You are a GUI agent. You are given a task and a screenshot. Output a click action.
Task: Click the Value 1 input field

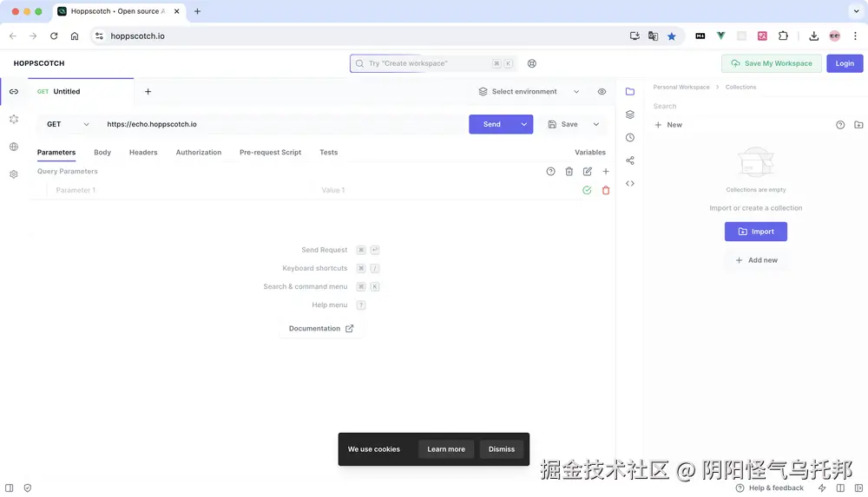pos(445,191)
